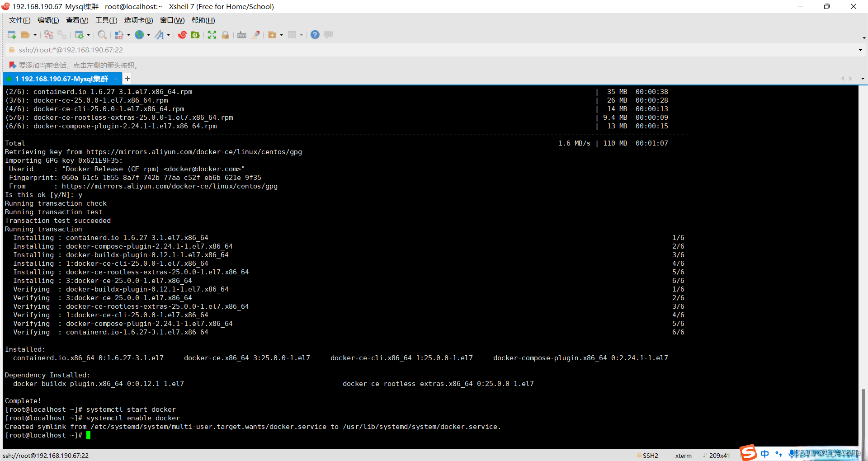This screenshot has width=868, height=461.
Task: Launch Xmanager with red swirl icon
Action: point(182,35)
